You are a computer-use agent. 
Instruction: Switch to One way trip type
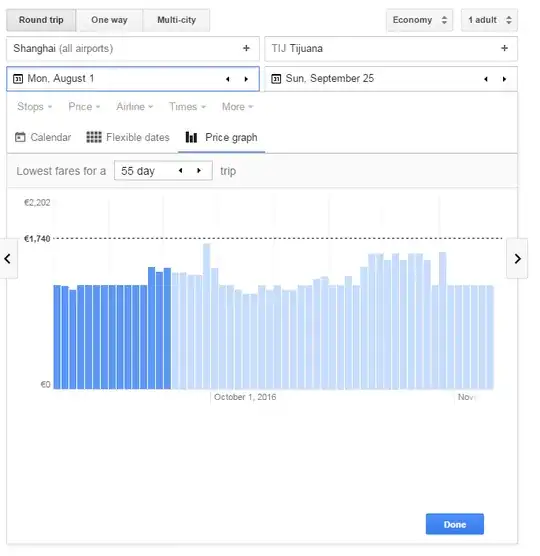point(109,20)
